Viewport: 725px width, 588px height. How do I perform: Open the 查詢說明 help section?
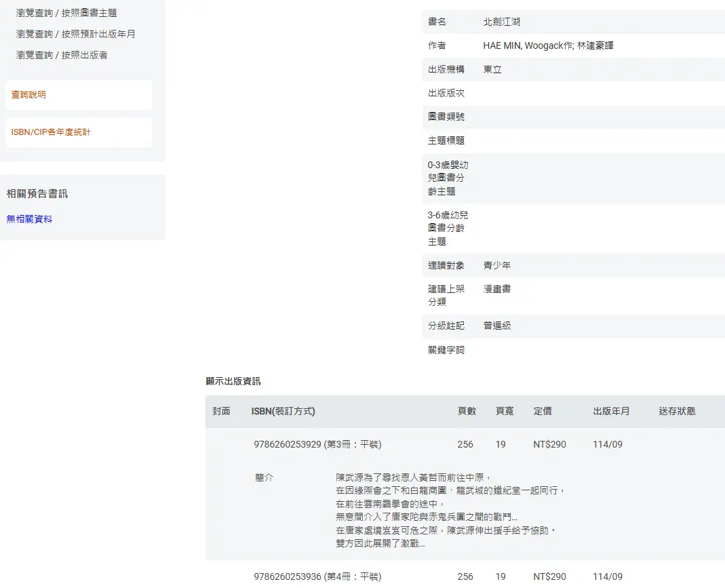point(28,95)
